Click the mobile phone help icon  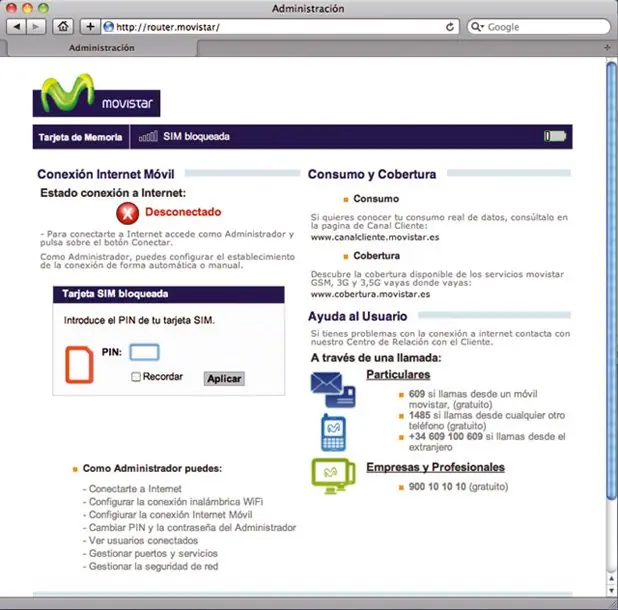click(x=333, y=432)
